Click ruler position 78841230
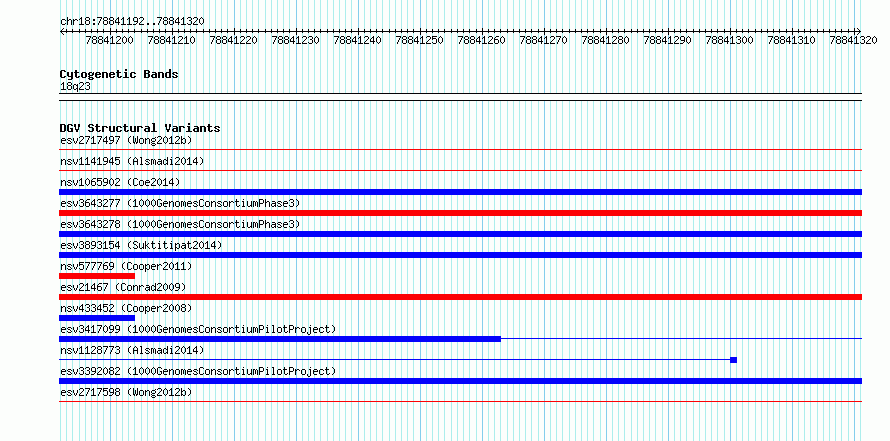 point(295,40)
